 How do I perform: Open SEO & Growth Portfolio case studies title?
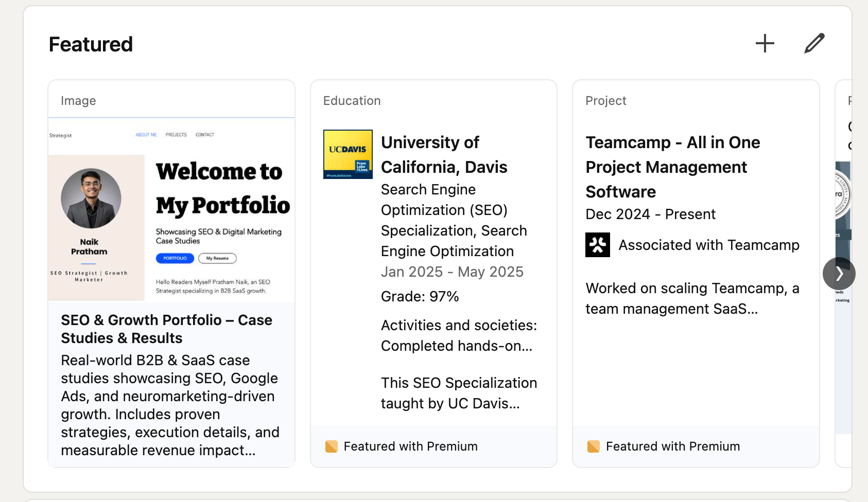[166, 329]
